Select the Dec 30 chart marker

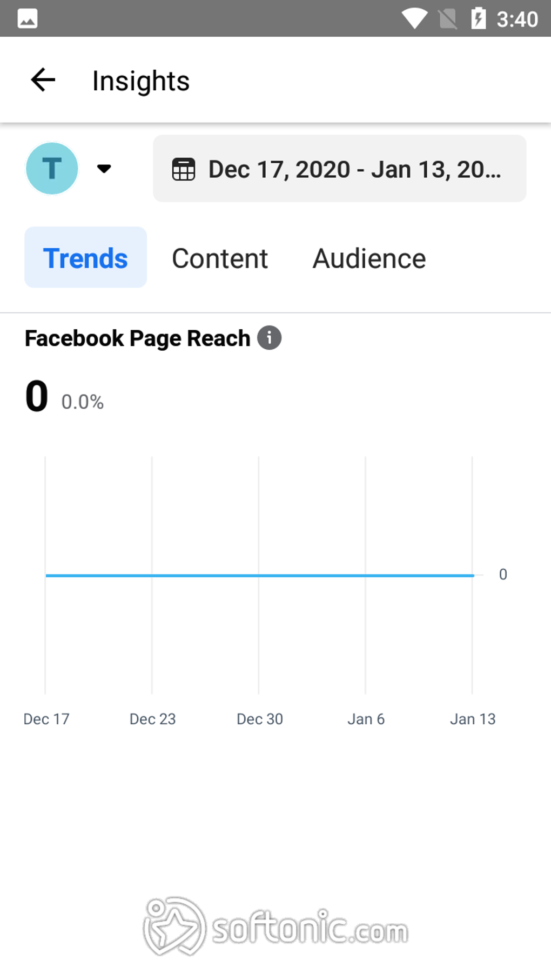click(260, 719)
